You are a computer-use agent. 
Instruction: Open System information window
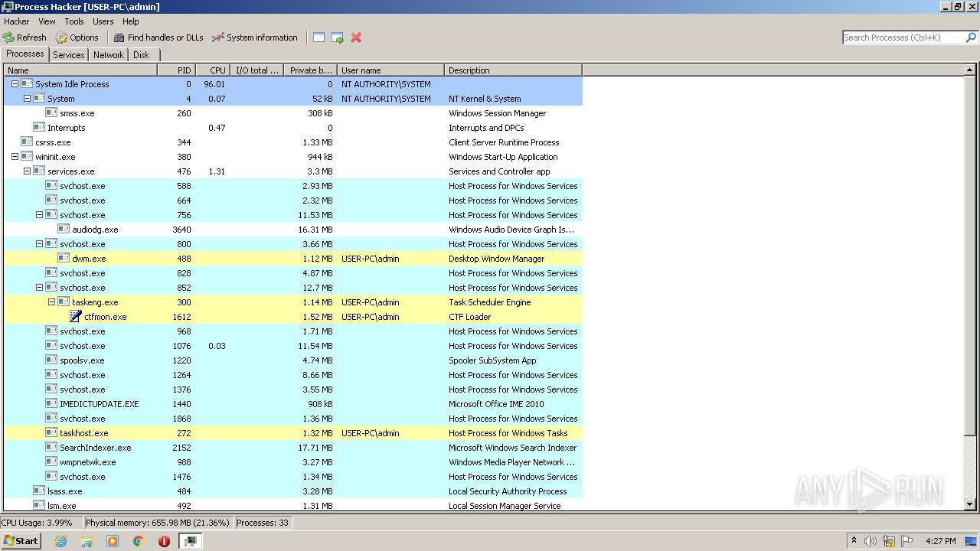[254, 37]
